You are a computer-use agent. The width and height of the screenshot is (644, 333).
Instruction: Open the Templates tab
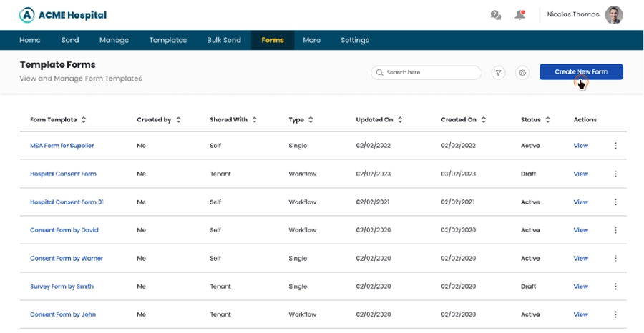pos(168,40)
